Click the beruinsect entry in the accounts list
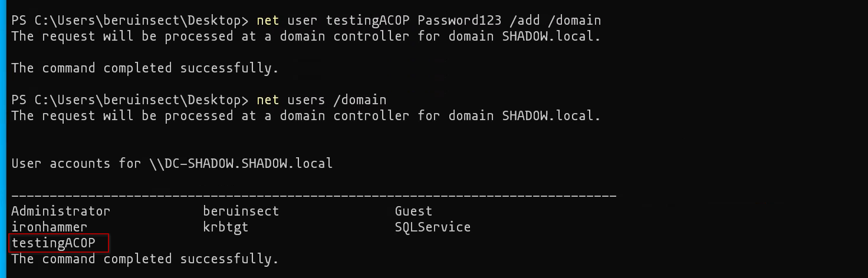Image resolution: width=868 pixels, height=278 pixels. coord(241,211)
